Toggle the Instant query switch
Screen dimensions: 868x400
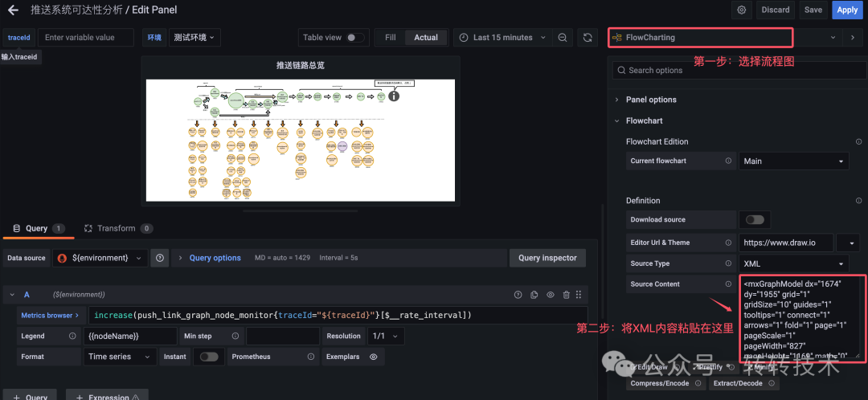point(209,357)
